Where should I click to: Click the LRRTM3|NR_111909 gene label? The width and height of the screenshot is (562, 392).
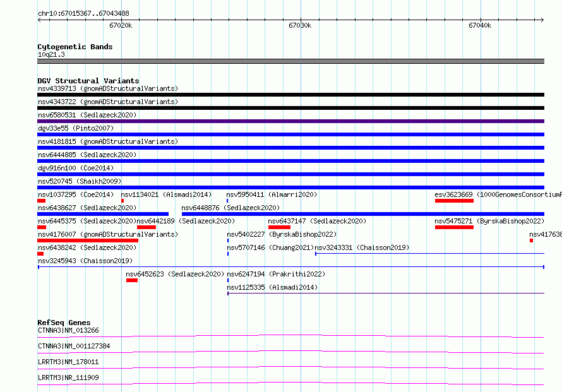(x=68, y=377)
